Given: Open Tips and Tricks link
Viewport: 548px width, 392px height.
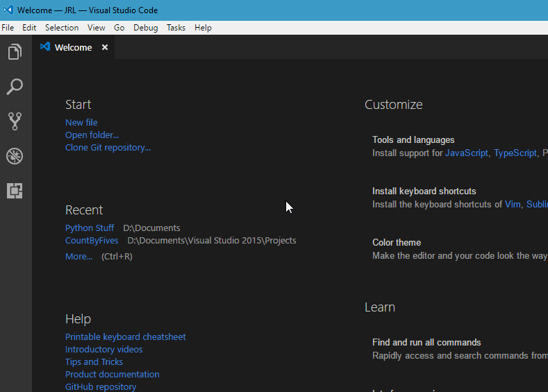Looking at the screenshot, I should click(x=94, y=362).
